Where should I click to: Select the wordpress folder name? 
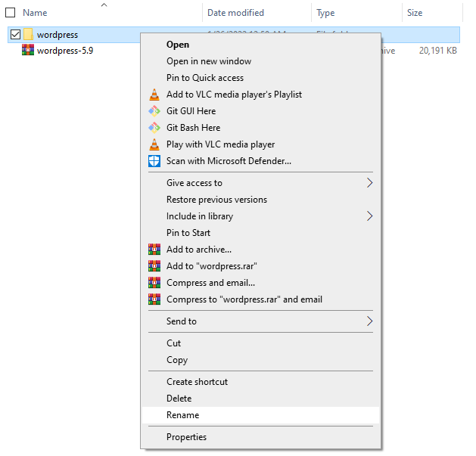(58, 35)
